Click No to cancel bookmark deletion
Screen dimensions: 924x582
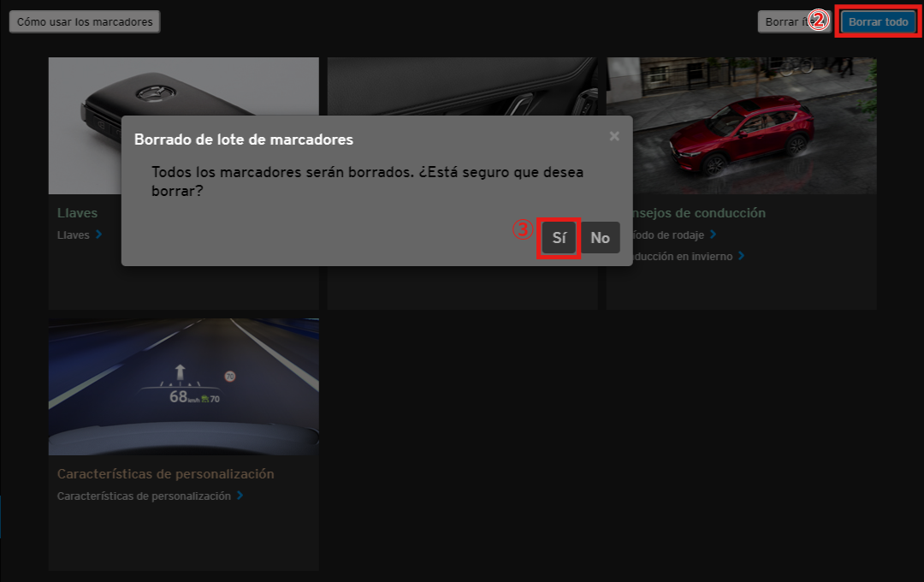[600, 238]
